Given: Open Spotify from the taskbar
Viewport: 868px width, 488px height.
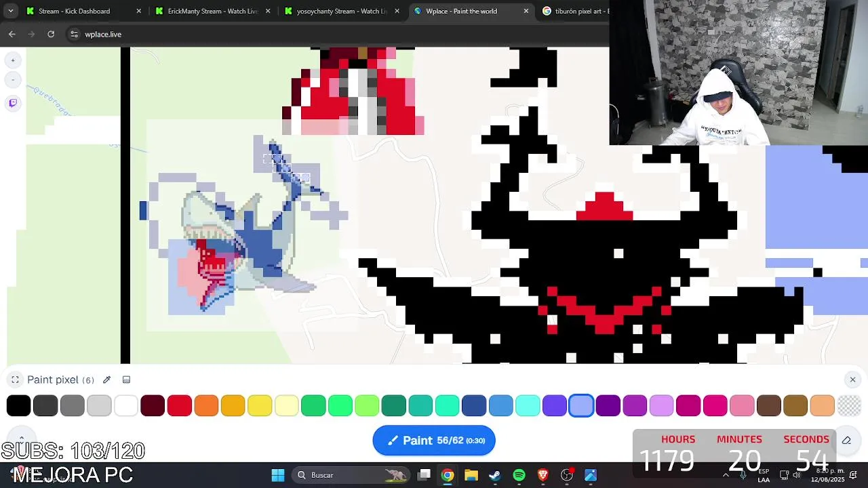Looking at the screenshot, I should (x=519, y=475).
